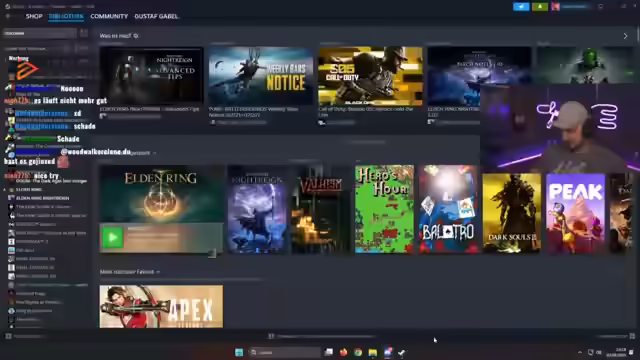Open the blue announcements megaphone icon
This screenshot has height=360, width=640.
pos(521,7)
